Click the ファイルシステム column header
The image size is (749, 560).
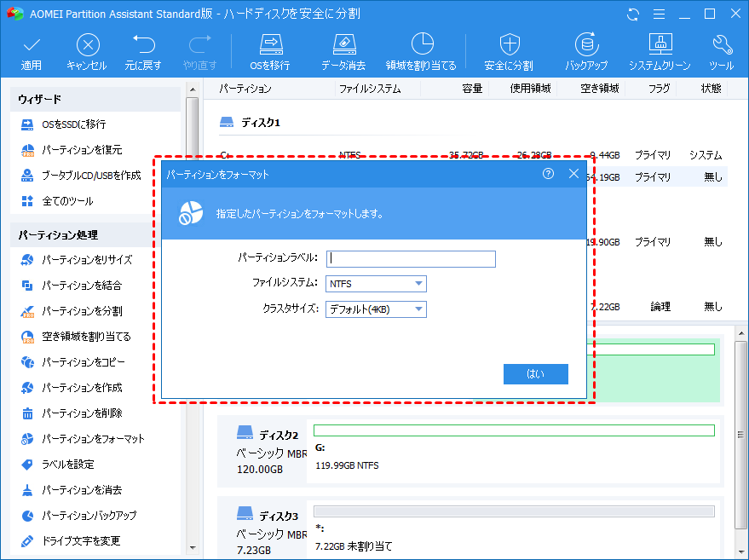[370, 89]
